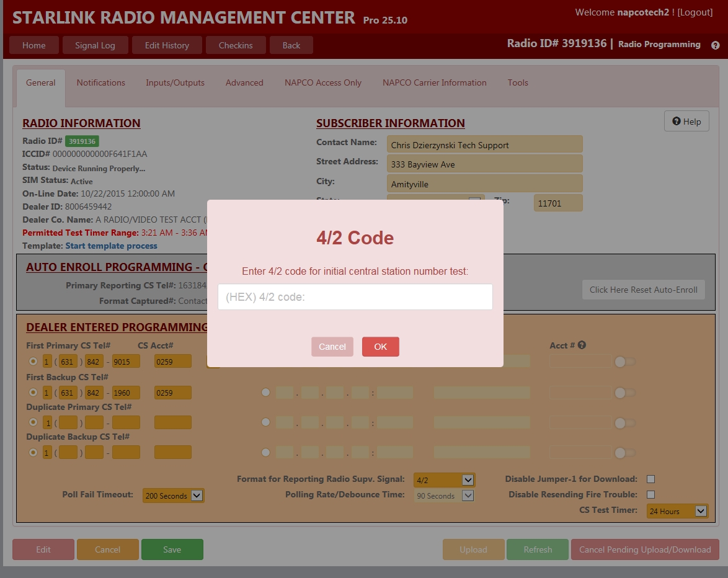Switch to the Tools tab

(518, 82)
